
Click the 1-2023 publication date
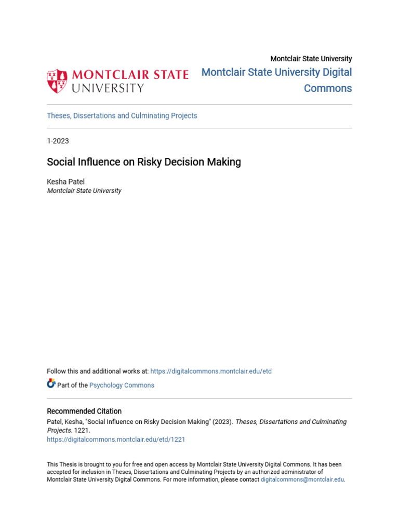[58, 141]
